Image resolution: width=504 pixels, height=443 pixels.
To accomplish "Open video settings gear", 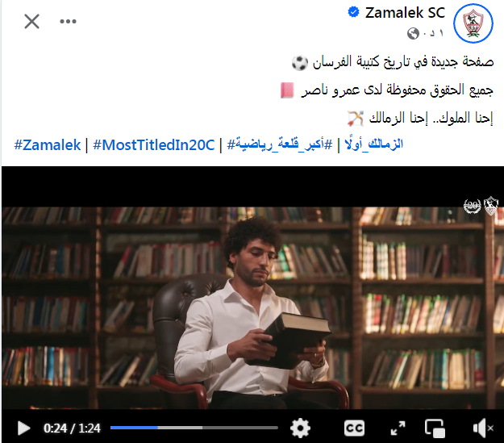I will point(300,428).
